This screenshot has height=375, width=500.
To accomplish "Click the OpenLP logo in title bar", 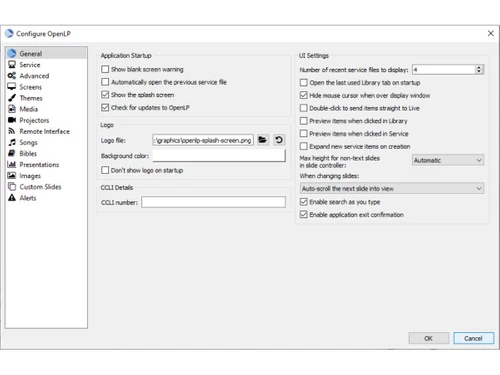I will 9,33.
